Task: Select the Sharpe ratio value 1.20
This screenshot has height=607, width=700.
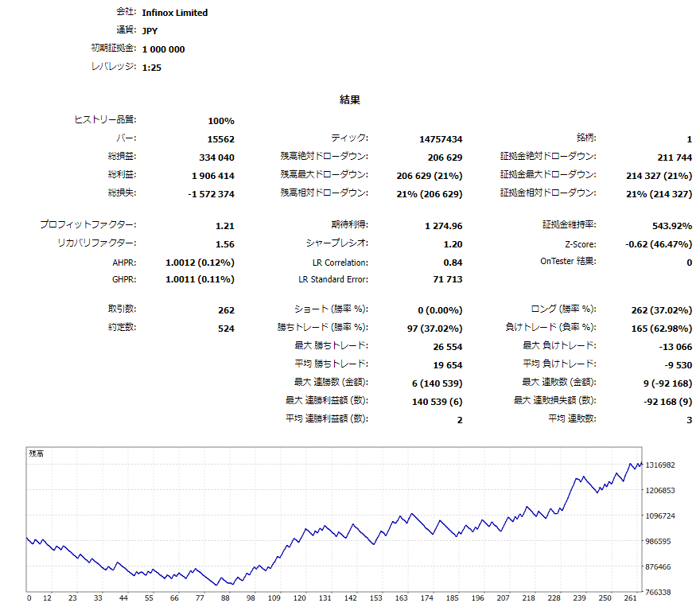Action: [453, 244]
